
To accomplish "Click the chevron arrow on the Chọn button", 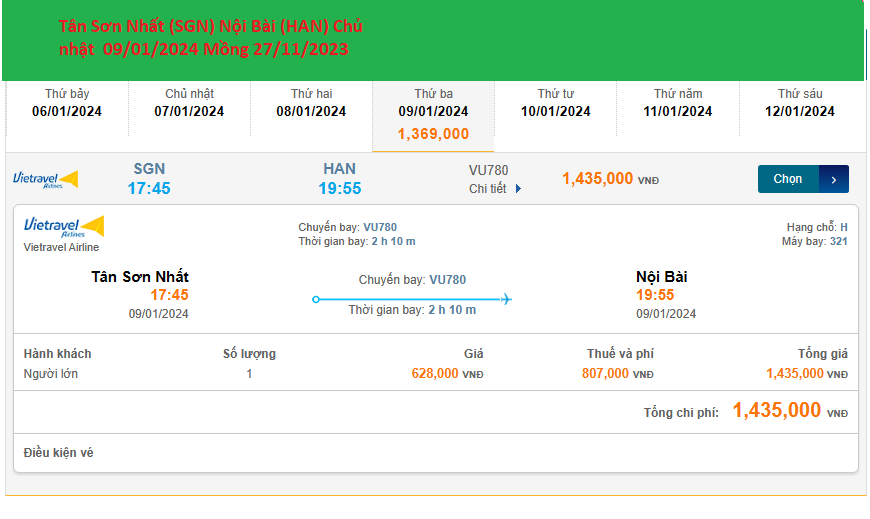I will click(834, 180).
